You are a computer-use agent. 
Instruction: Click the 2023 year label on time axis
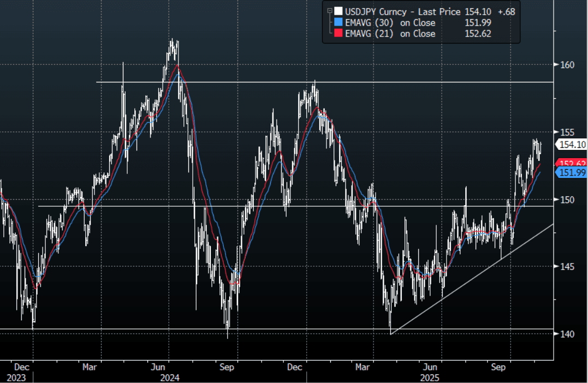pyautogui.click(x=16, y=378)
